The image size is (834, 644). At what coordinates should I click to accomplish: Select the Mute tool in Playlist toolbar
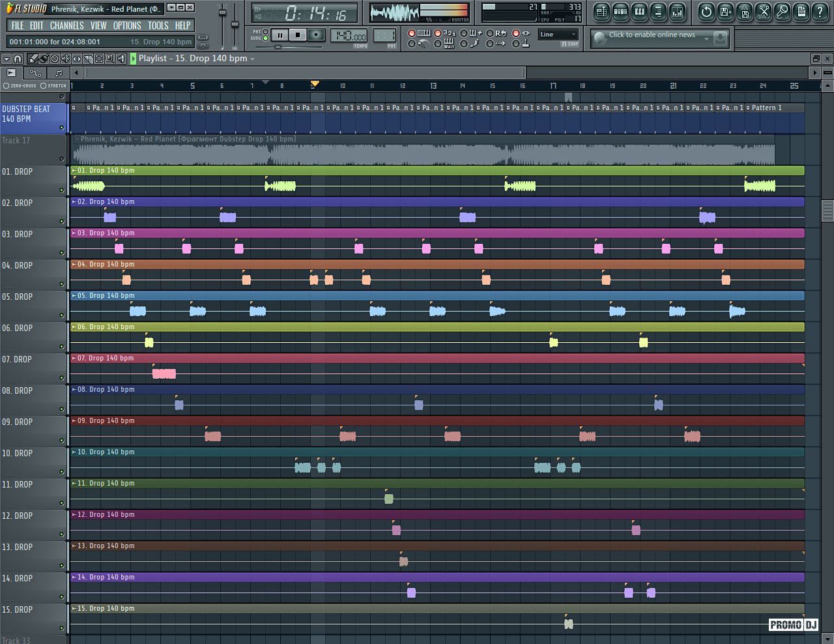[x=66, y=59]
